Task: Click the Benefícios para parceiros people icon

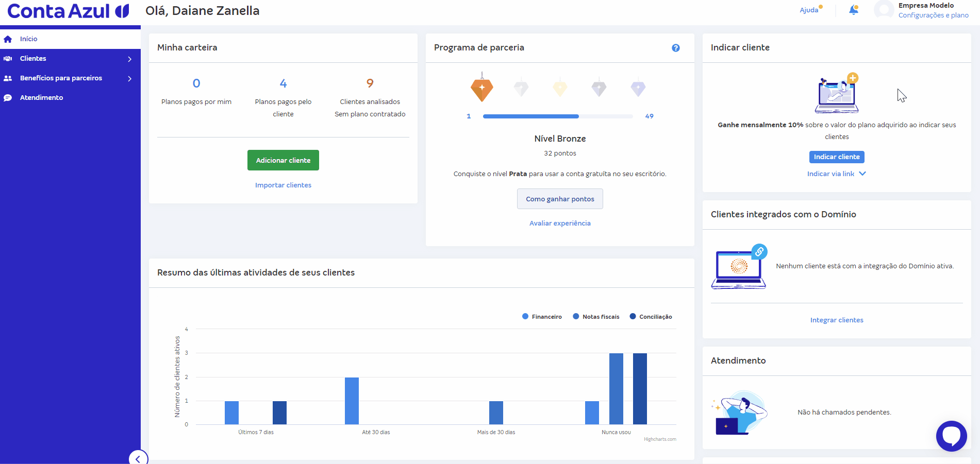Action: pos(8,78)
